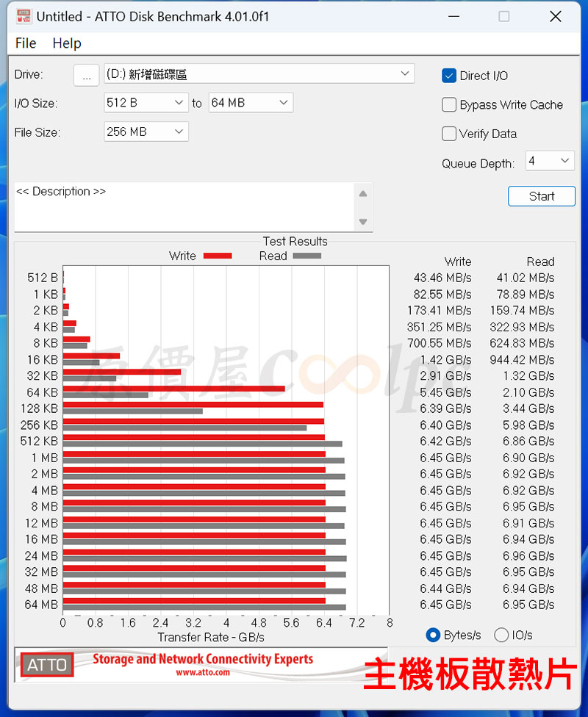Click the 4 KB write value 351.25 MB/s

coord(440,328)
